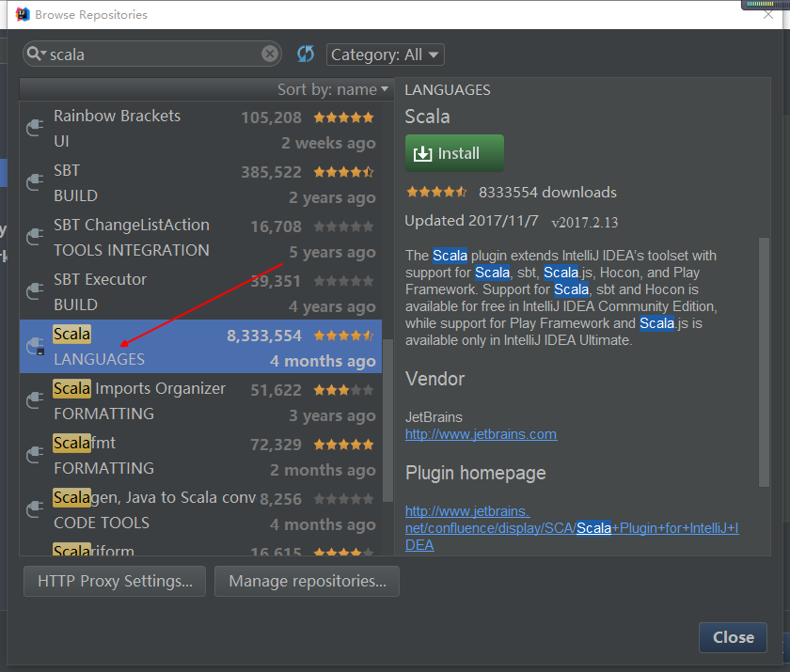Click the SBT ChangeListAction plugin icon
This screenshot has width=790, height=672.
[35, 237]
